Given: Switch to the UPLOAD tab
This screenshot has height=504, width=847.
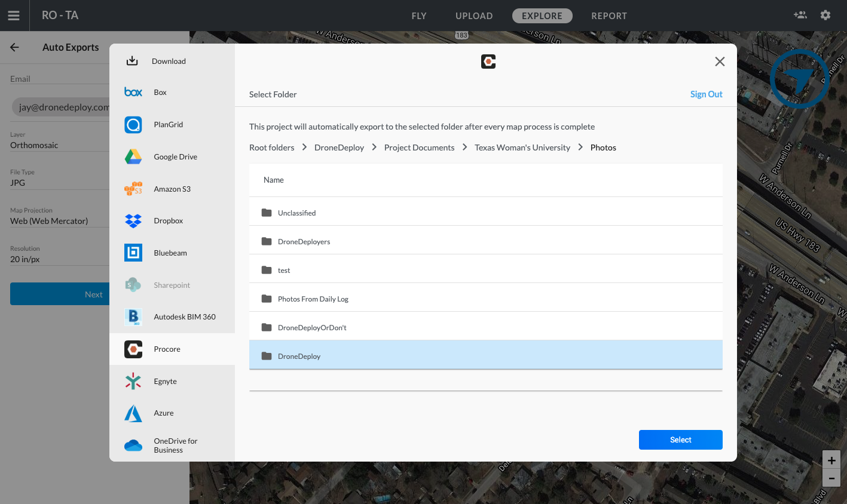Looking at the screenshot, I should click(474, 16).
